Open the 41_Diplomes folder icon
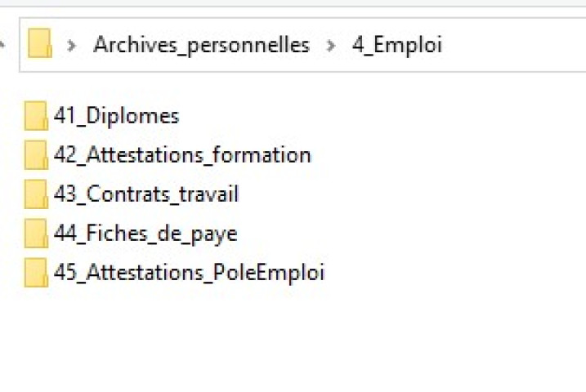The width and height of the screenshot is (586, 392). (x=36, y=116)
